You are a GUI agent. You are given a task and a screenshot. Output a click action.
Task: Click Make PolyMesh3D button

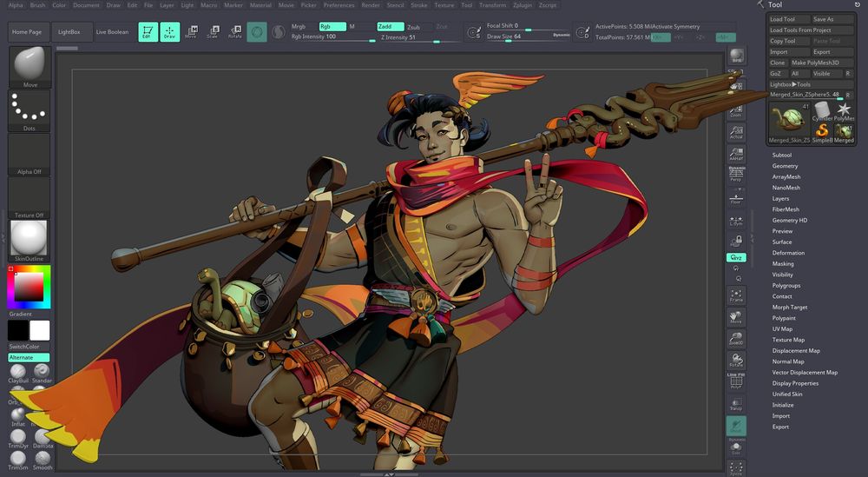click(x=821, y=63)
